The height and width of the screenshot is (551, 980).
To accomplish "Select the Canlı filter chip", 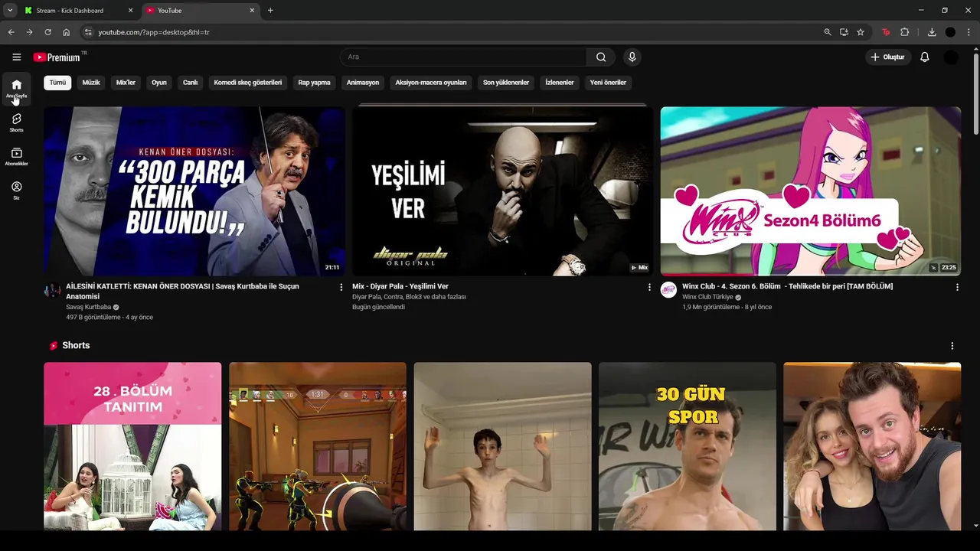I will 190,83.
